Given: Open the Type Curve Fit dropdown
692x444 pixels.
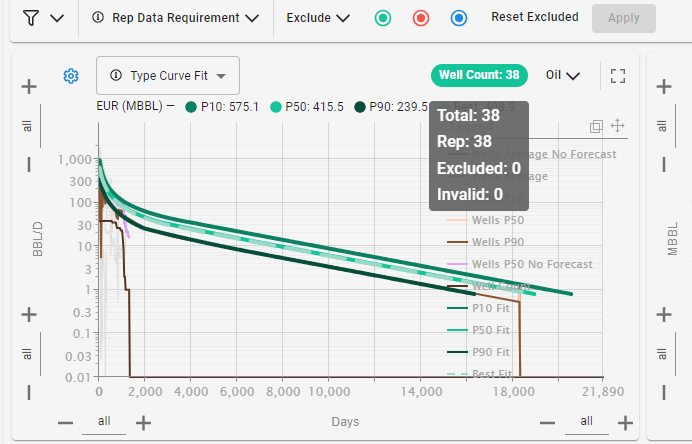Looking at the screenshot, I should (168, 75).
